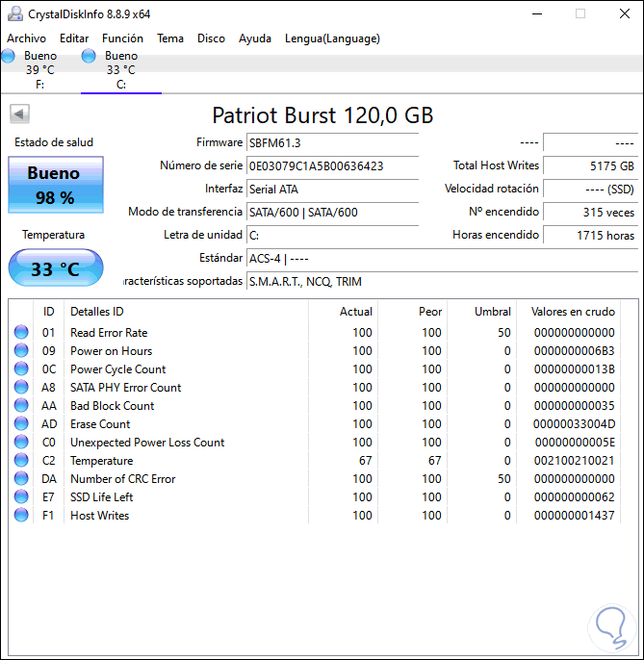The image size is (644, 660).
Task: Open the Ayuda menu
Action: 255,38
